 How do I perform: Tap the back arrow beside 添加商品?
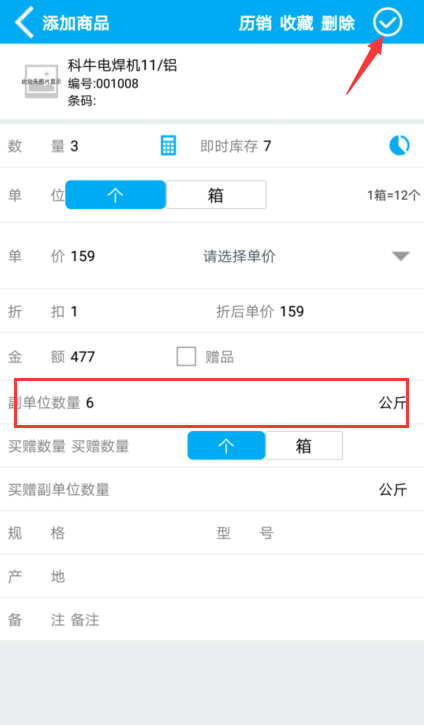24,22
